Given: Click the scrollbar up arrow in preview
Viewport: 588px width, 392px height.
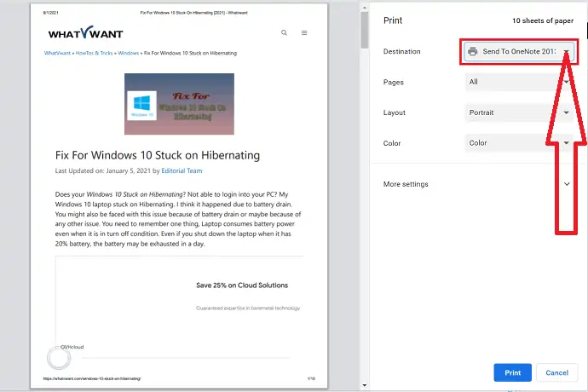Looking at the screenshot, I should [364, 7].
